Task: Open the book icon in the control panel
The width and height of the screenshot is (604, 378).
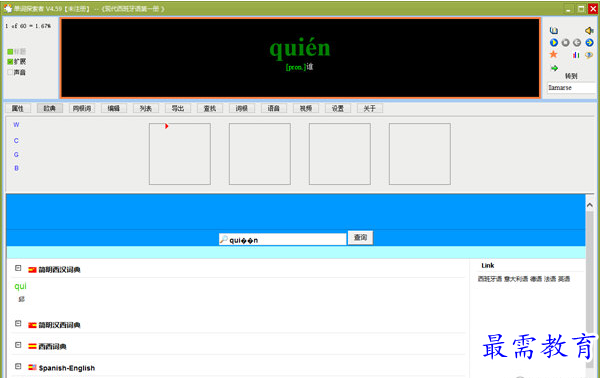Action: (x=554, y=30)
